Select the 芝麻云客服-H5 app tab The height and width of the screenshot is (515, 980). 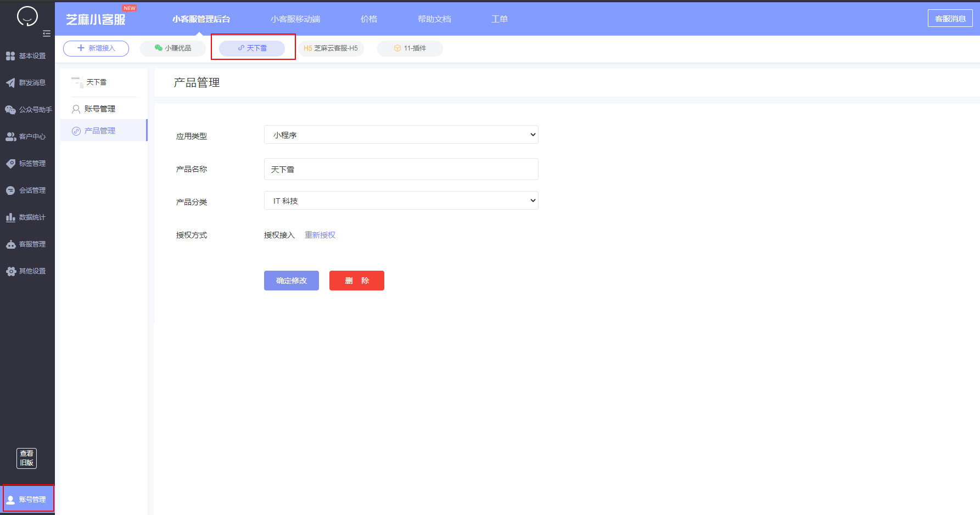[331, 48]
